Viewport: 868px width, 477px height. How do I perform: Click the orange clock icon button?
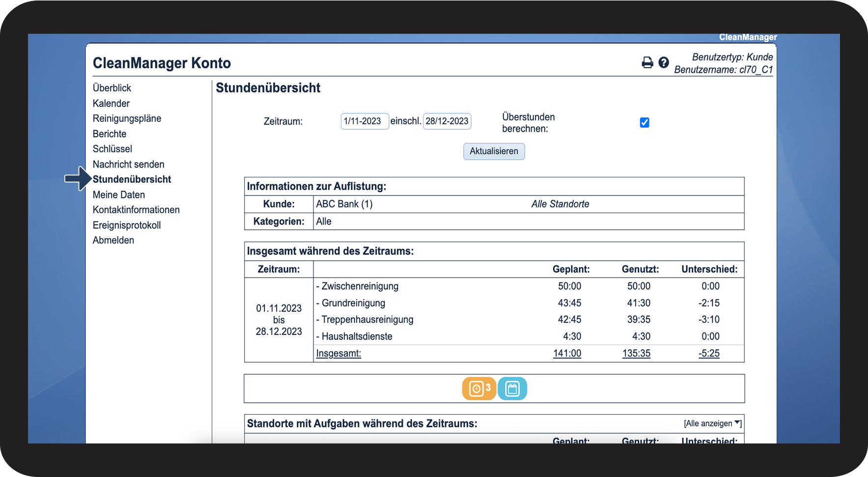point(478,389)
